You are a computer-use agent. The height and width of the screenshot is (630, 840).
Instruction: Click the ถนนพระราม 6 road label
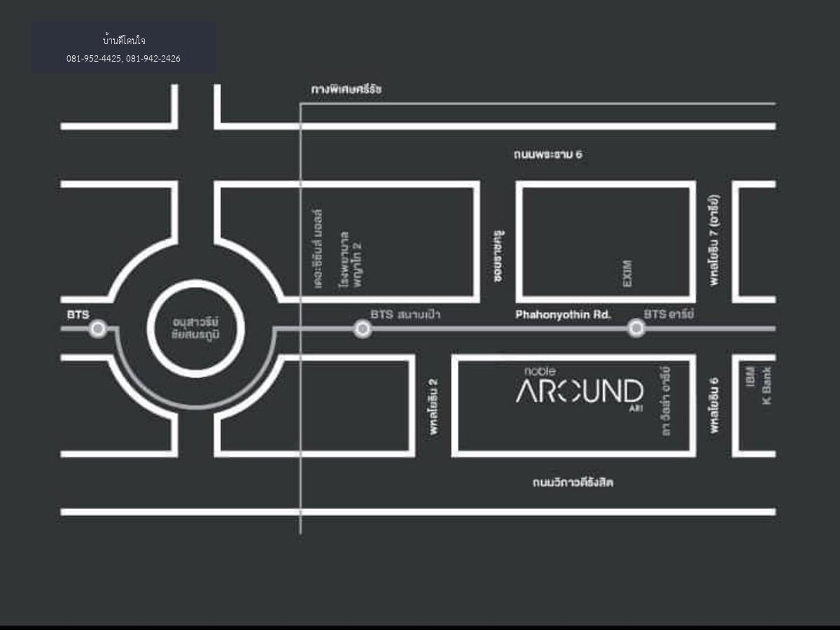tap(547, 154)
